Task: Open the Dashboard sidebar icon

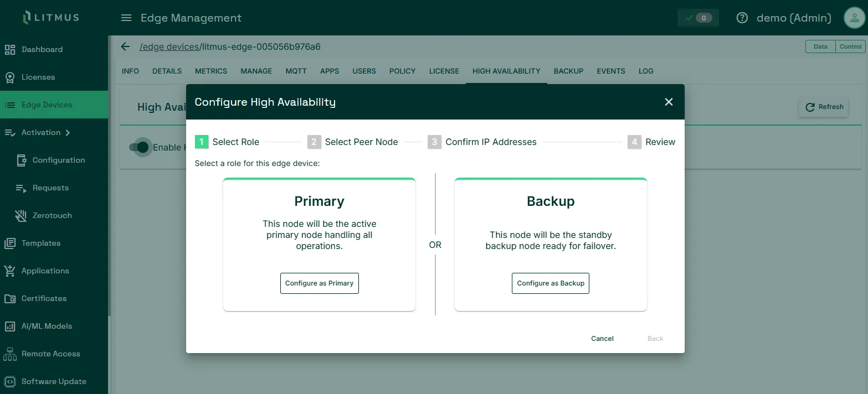Action: (x=10, y=50)
